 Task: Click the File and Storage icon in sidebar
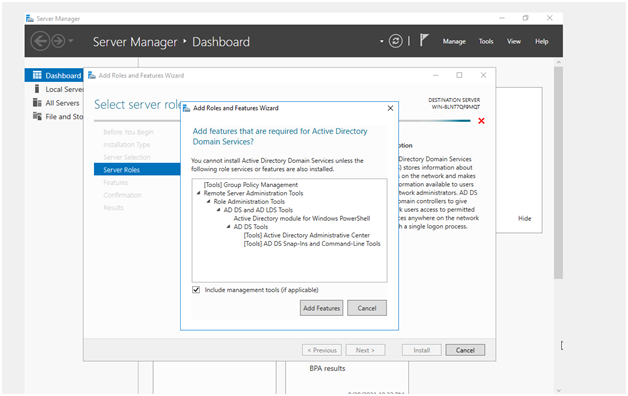(x=37, y=116)
